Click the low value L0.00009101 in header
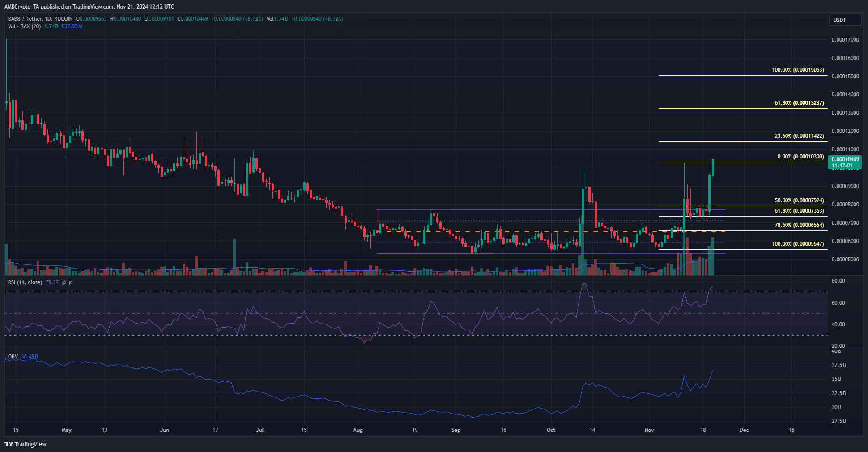 tap(159, 19)
